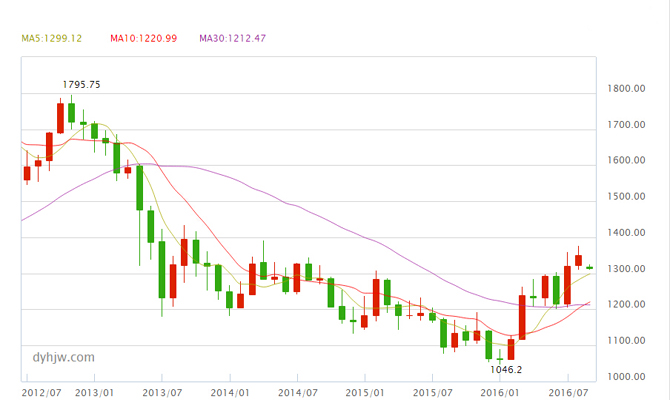670x400 pixels.
Task: Select the 2012/07 date on the time axis
Action: (x=42, y=394)
